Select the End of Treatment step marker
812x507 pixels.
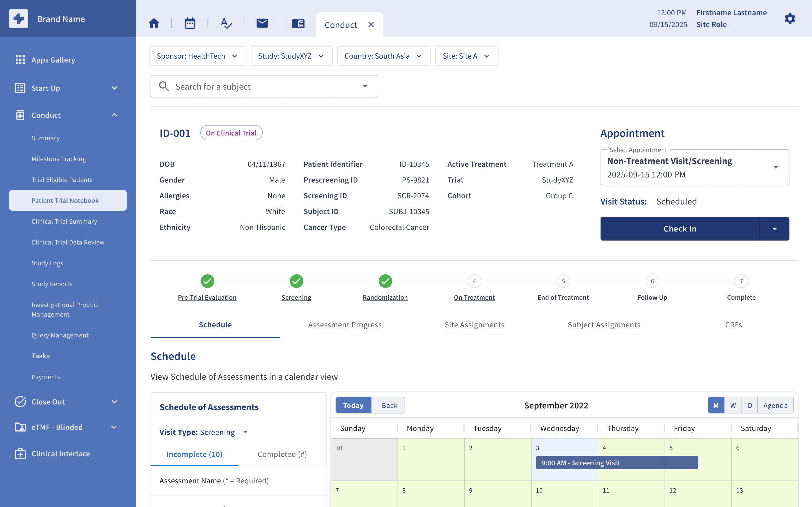[x=563, y=281]
